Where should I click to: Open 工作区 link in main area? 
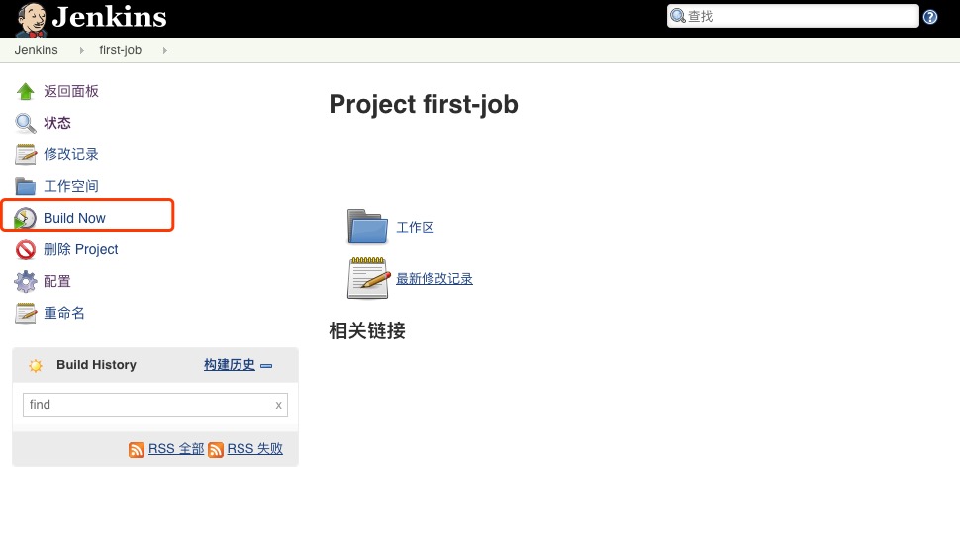point(415,227)
